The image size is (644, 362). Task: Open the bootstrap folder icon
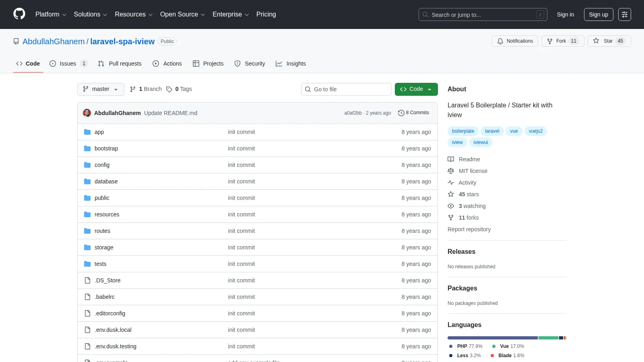[87, 148]
